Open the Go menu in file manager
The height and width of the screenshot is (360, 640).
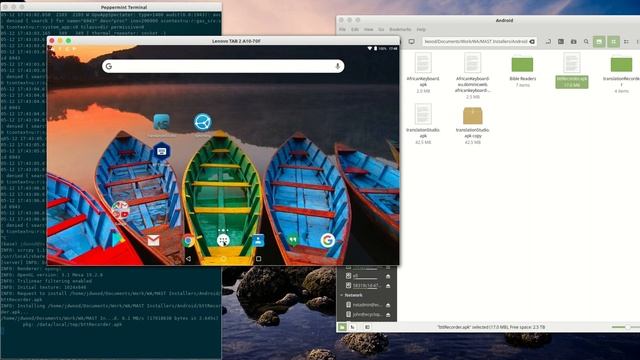click(x=381, y=29)
